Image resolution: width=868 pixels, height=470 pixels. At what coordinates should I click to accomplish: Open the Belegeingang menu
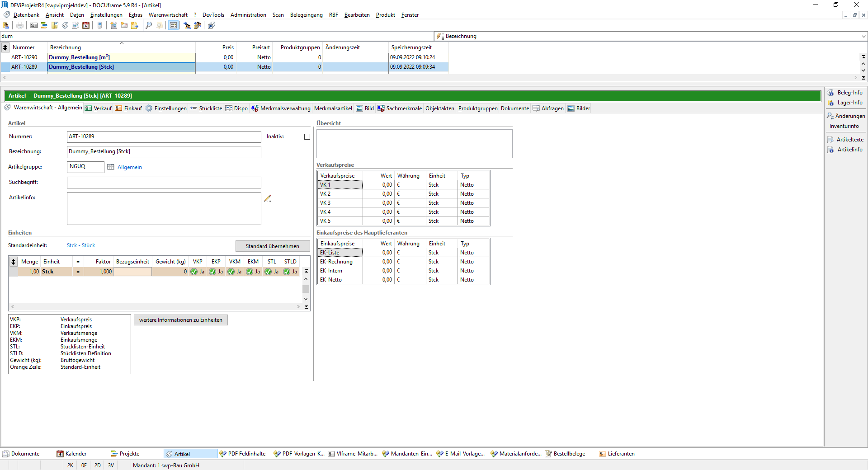tap(307, 15)
